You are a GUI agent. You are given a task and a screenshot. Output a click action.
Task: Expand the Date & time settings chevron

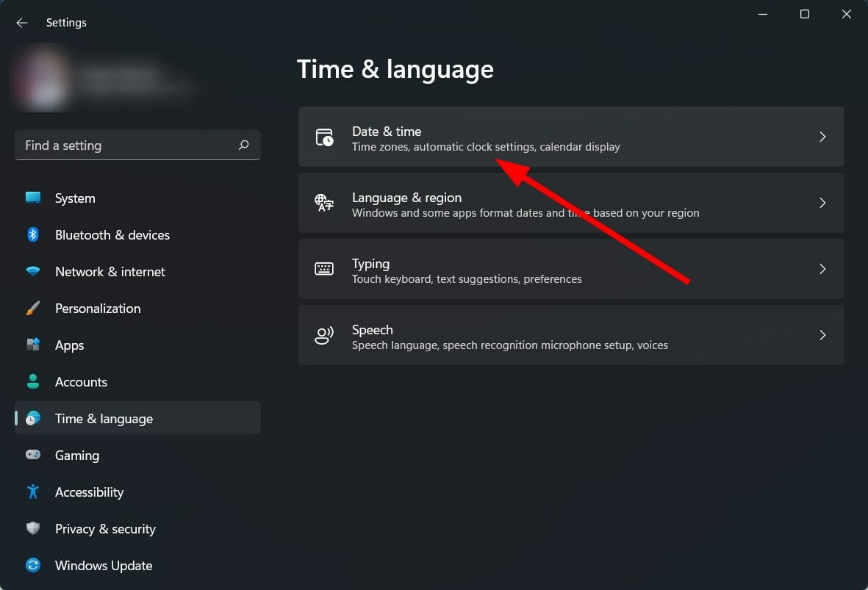point(822,137)
